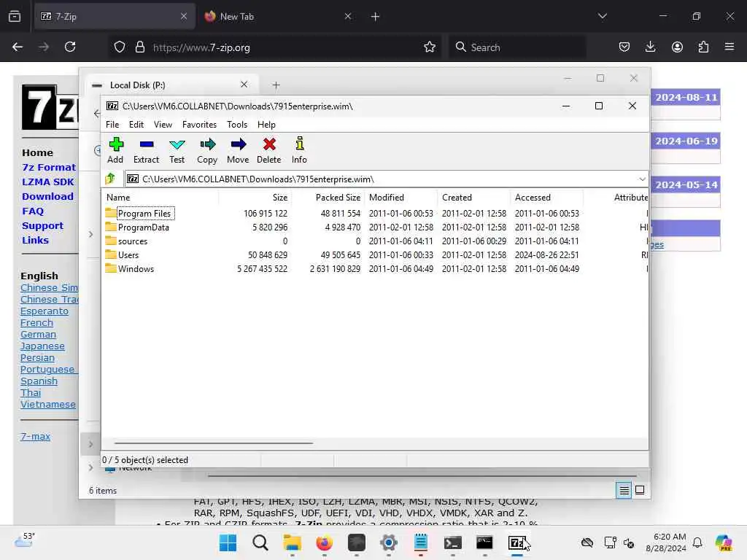Viewport: 747px width, 560px height.
Task: Select the sources folder row
Action: coord(375,241)
